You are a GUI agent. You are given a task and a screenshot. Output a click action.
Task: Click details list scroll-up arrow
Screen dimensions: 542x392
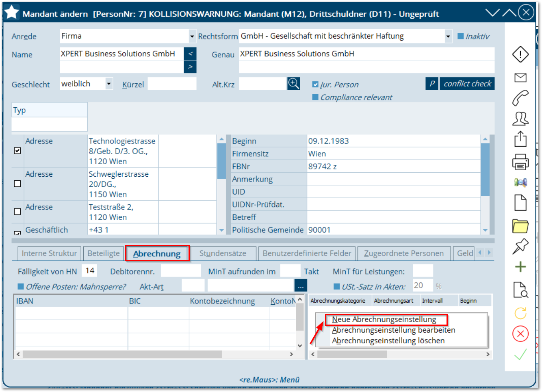pos(485,139)
